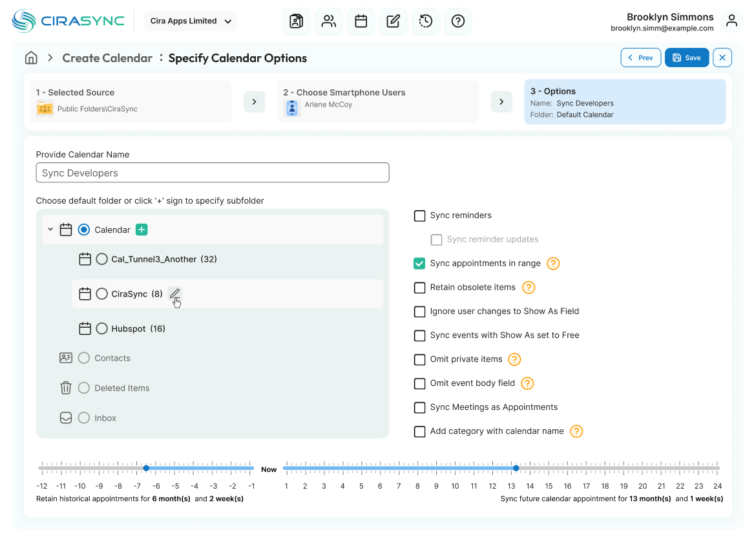Image resolution: width=756 pixels, height=543 pixels.
Task: Open the contact cards toolbar icon
Action: pyautogui.click(x=296, y=21)
